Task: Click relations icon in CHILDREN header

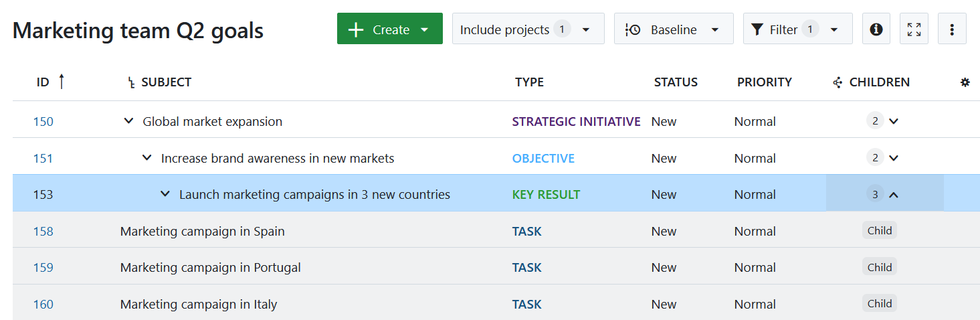Action: [x=837, y=82]
